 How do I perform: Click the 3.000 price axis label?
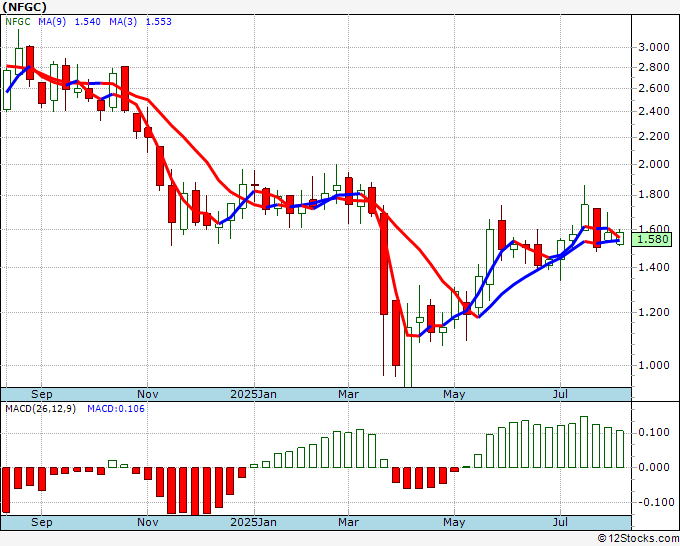pyautogui.click(x=654, y=47)
